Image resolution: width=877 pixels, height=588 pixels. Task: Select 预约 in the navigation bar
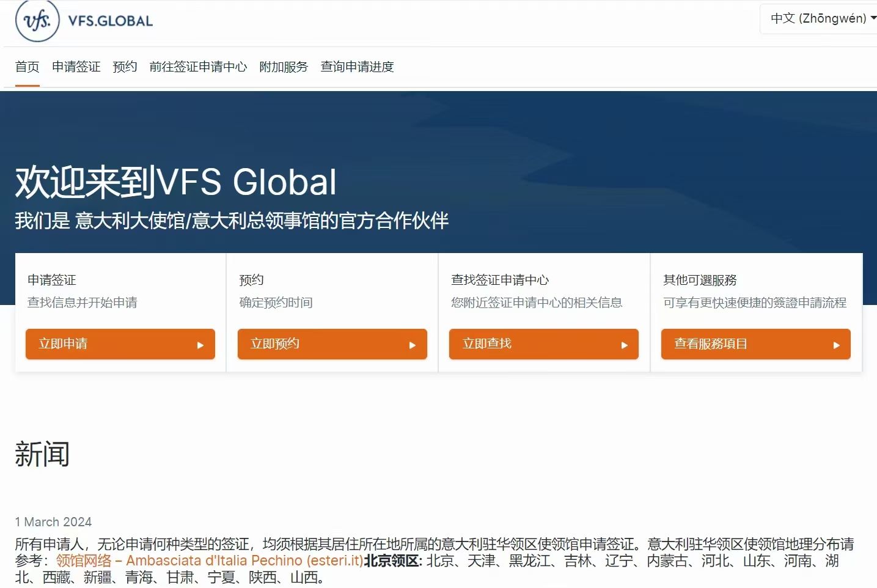(x=125, y=67)
